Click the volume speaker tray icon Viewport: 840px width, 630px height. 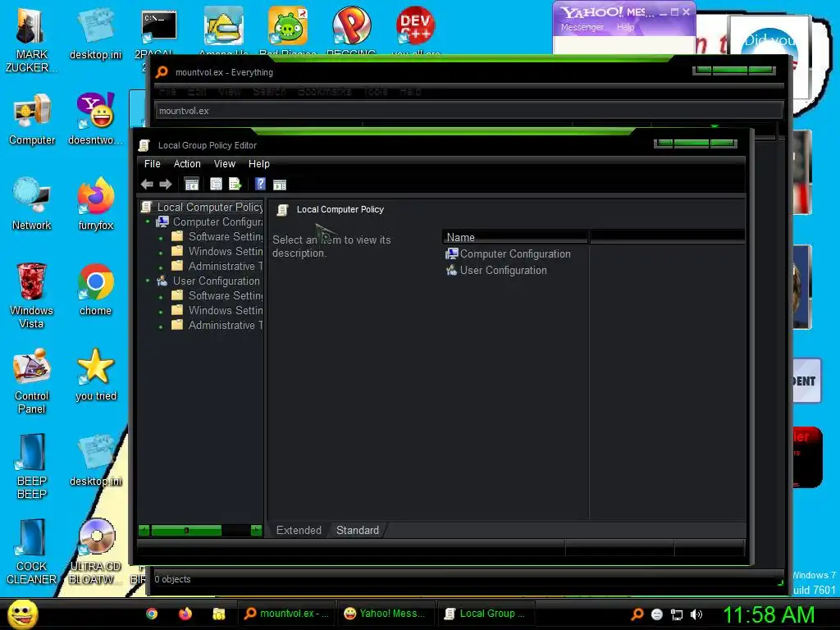click(696, 614)
